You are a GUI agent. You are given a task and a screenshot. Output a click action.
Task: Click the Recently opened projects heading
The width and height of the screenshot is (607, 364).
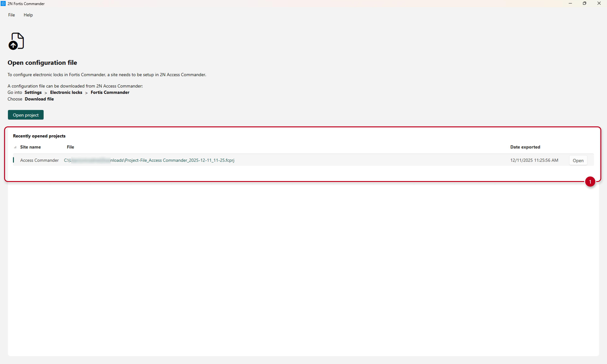click(39, 136)
